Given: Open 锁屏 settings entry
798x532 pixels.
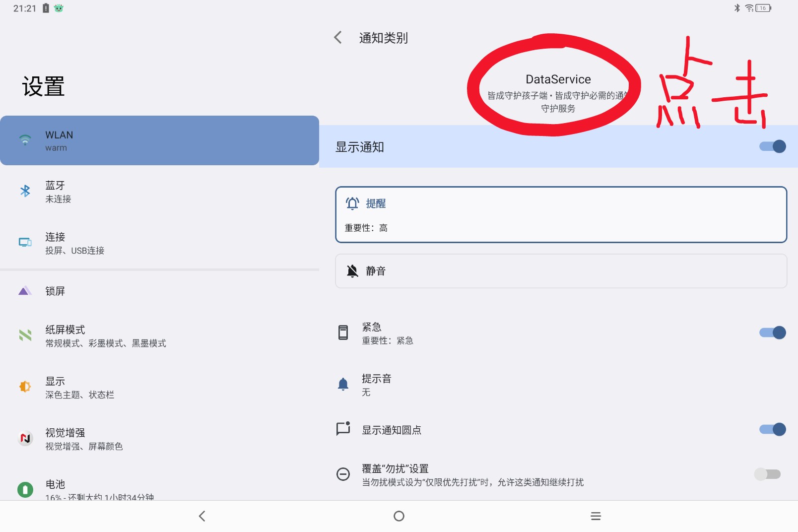Looking at the screenshot, I should (159, 291).
